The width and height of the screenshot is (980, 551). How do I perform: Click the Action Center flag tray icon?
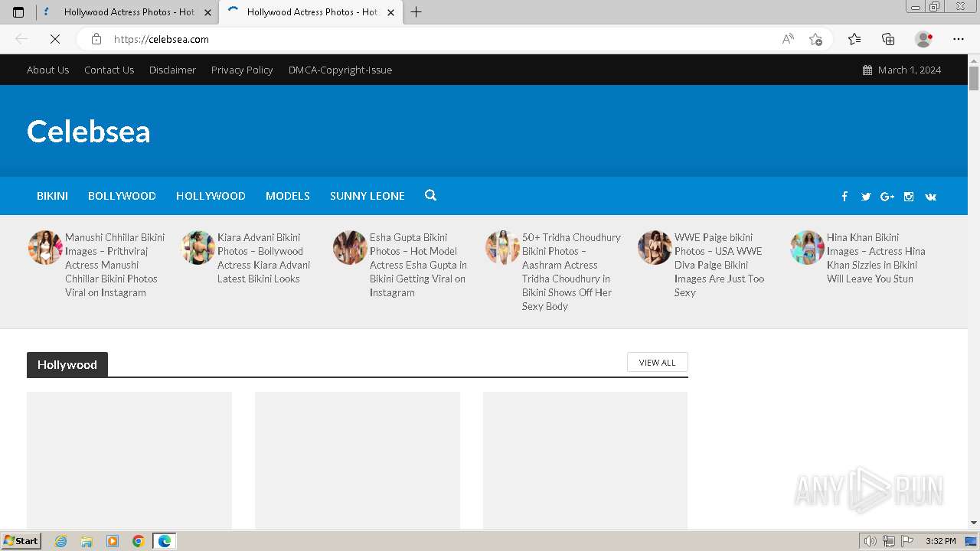coord(907,541)
